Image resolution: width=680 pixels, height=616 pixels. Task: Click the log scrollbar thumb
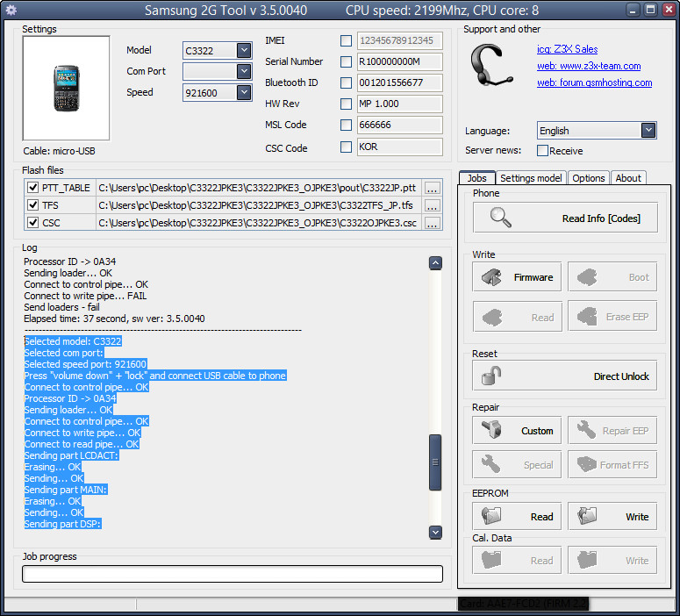coord(435,462)
